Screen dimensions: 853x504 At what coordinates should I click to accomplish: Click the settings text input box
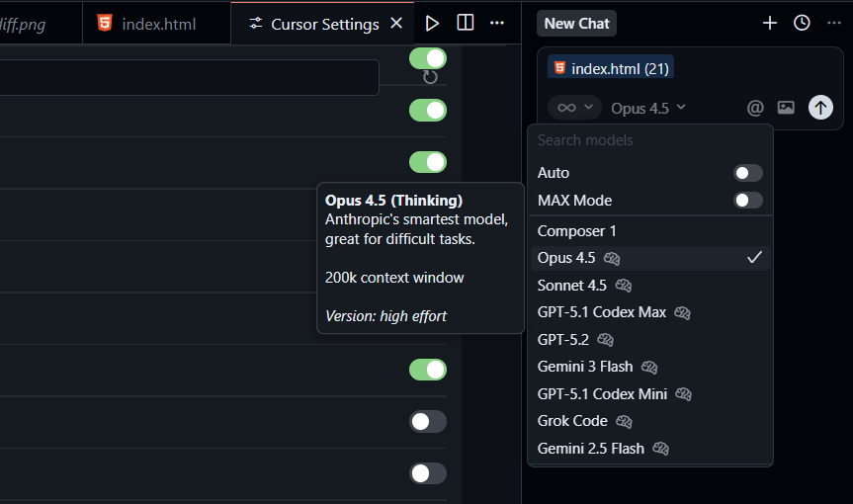(189, 78)
